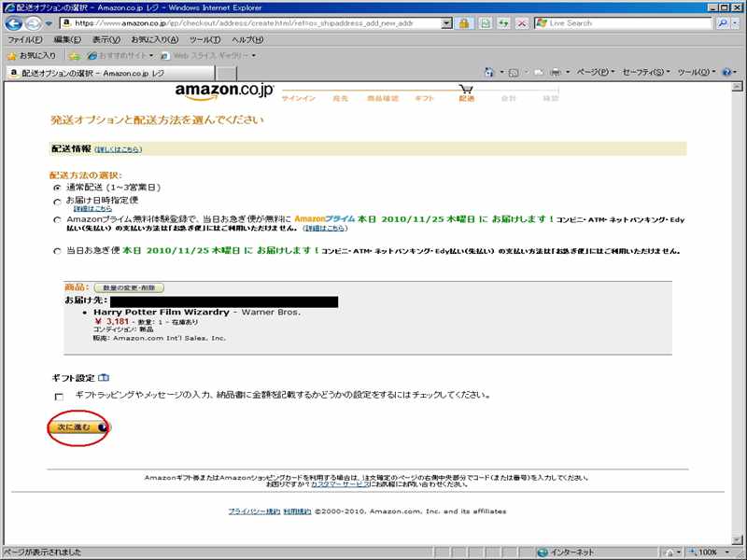The image size is (747, 560).
Task: Select the Amazon.co.jp レジ browser tab
Action: [110, 73]
